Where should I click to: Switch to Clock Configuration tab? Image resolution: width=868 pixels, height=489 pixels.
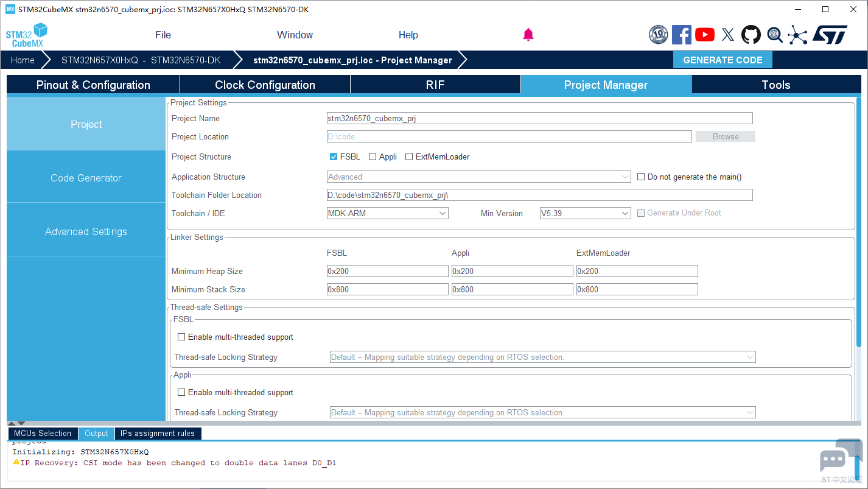pos(265,85)
